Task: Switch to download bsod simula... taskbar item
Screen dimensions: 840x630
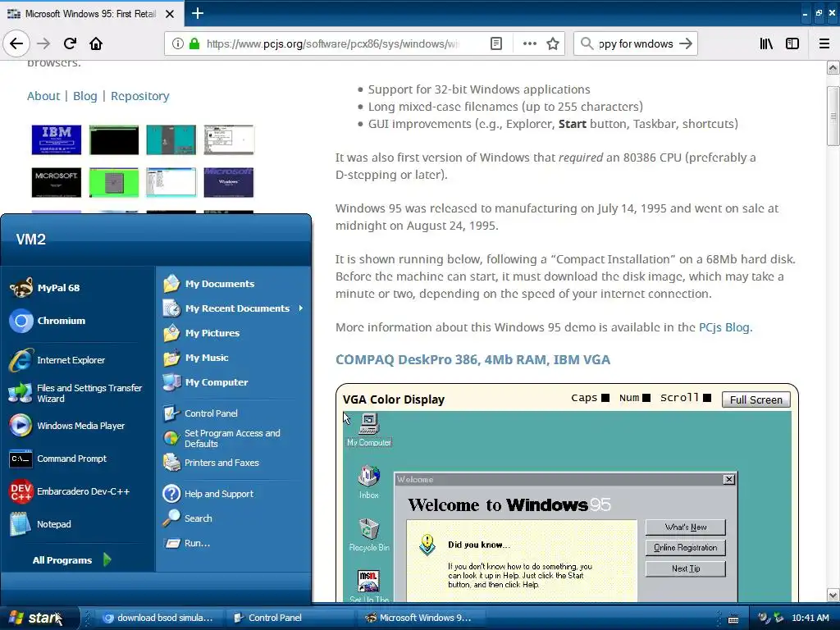Action: [157, 618]
